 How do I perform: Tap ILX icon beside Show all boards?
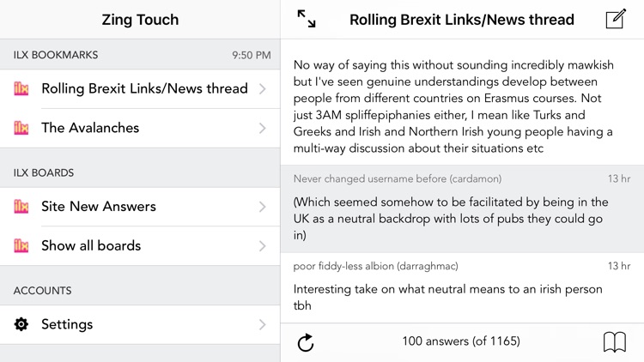coord(21,245)
